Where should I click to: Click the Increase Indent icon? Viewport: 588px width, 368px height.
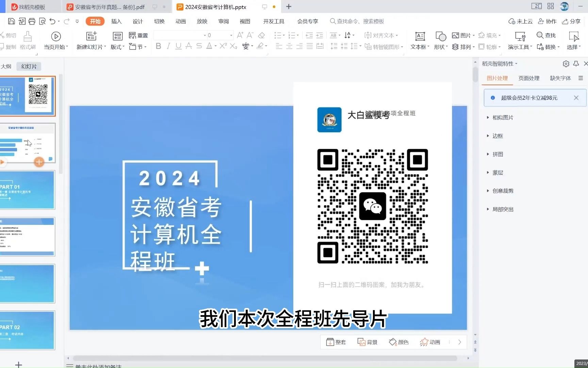click(320, 35)
